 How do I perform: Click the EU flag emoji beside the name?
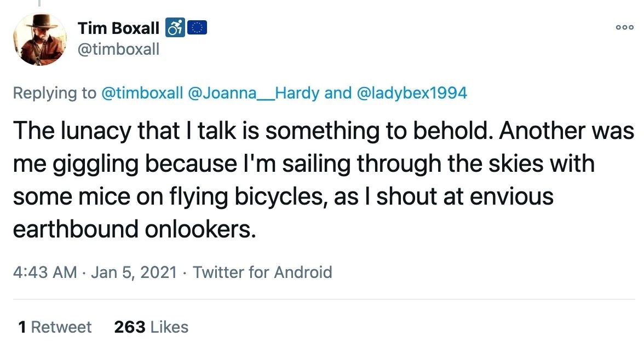pyautogui.click(x=197, y=27)
